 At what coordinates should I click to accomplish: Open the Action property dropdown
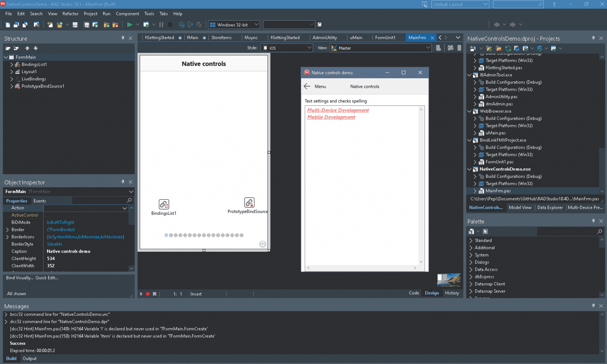pos(124,208)
